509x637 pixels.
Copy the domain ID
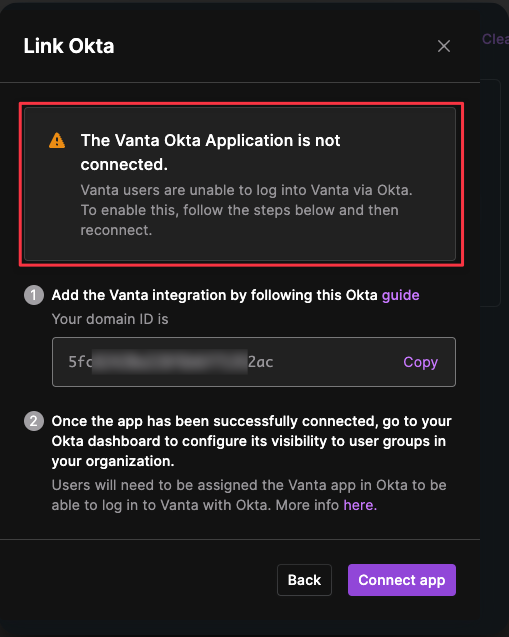pyautogui.click(x=420, y=362)
